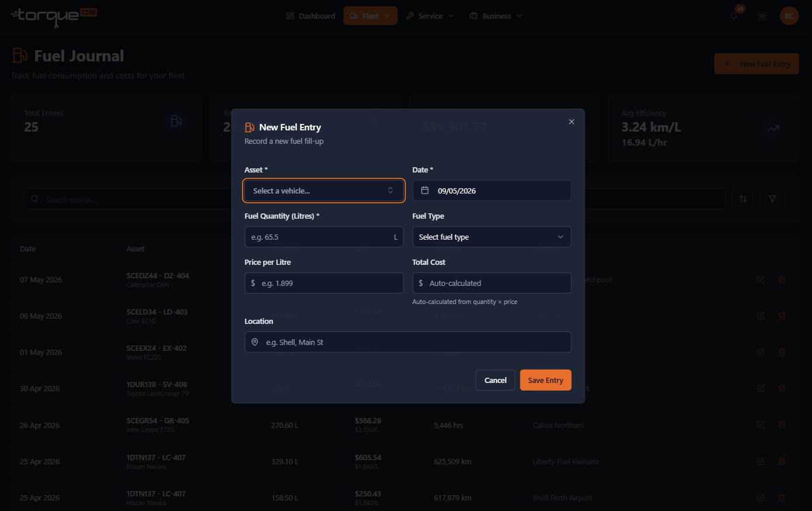This screenshot has width=812, height=511.
Task: Edit the 06 May 2026 entry
Action: pyautogui.click(x=761, y=316)
